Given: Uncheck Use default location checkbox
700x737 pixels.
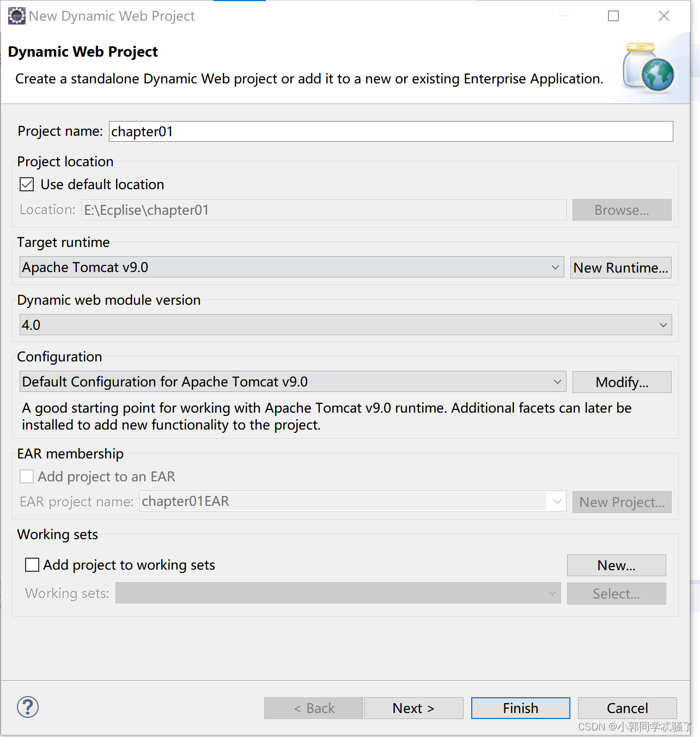Looking at the screenshot, I should pos(27,184).
